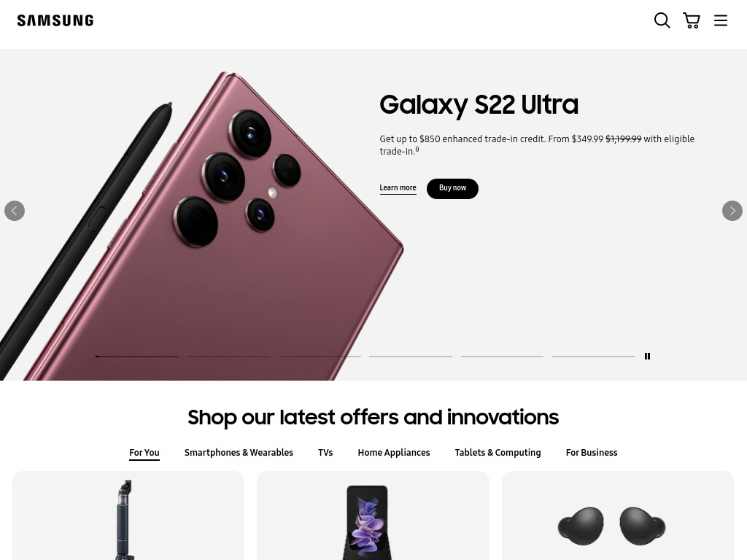This screenshot has height=560, width=747.
Task: Open the shopping cart
Action: [692, 20]
